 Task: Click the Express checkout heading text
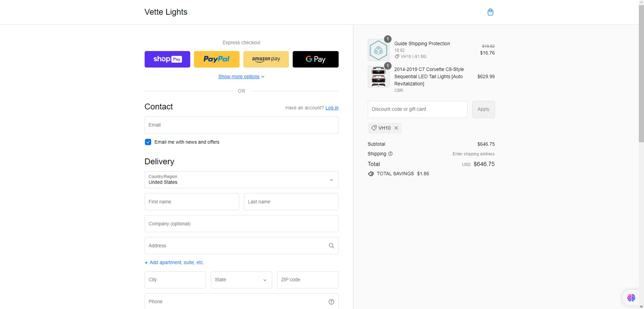click(241, 43)
